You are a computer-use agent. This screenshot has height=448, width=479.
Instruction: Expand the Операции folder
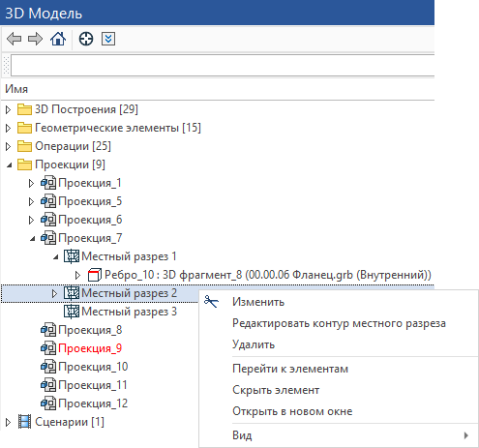9,147
